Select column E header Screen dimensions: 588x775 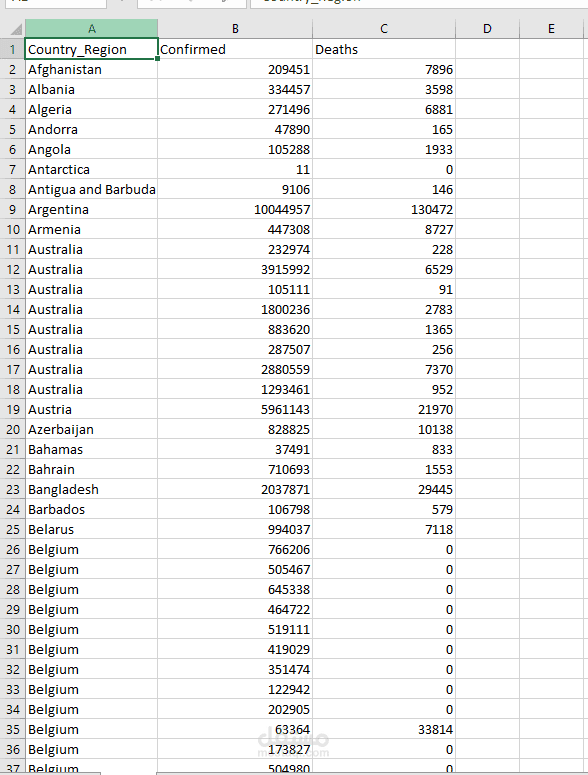point(551,29)
